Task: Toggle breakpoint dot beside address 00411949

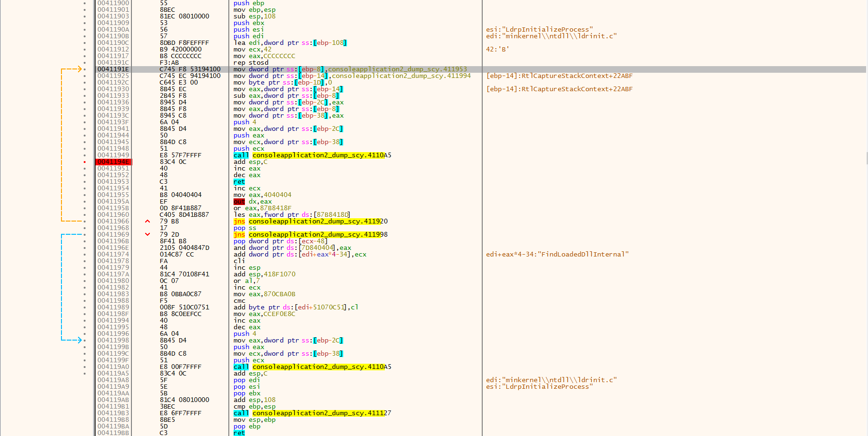Action: pyautogui.click(x=85, y=155)
